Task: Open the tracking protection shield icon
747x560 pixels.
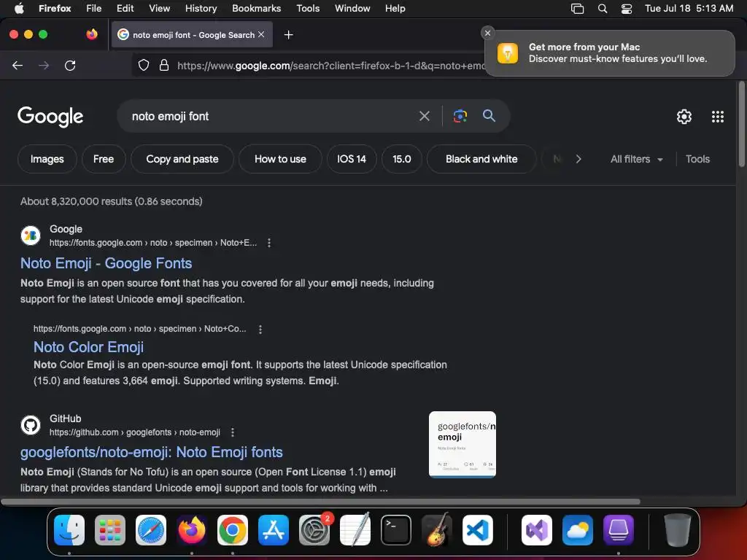Action: pos(144,65)
